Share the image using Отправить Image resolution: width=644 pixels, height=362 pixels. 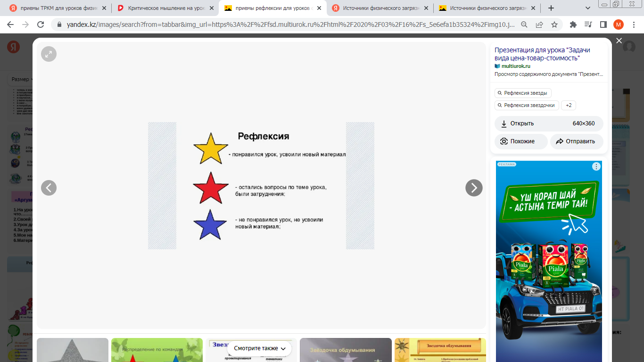pyautogui.click(x=577, y=141)
